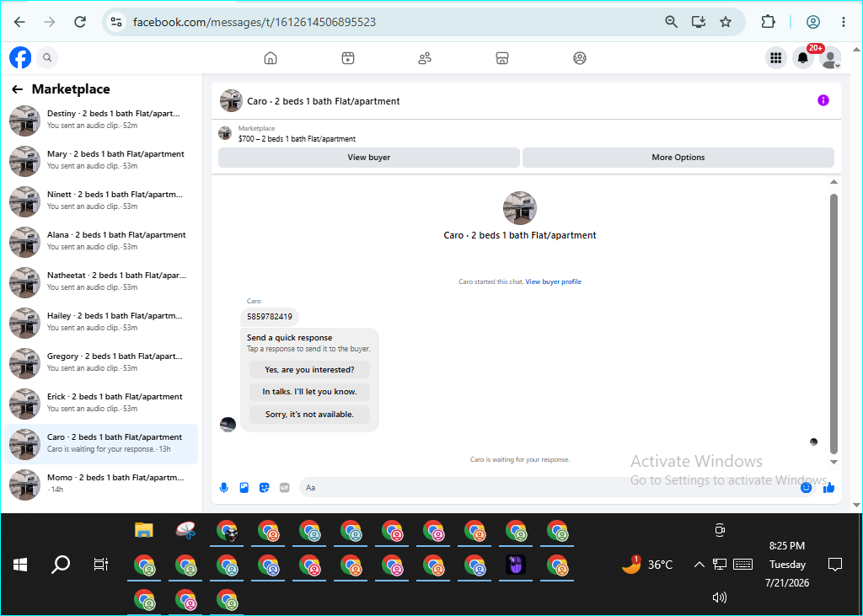863x616 pixels.
Task: Open the account profile menu
Action: (830, 58)
